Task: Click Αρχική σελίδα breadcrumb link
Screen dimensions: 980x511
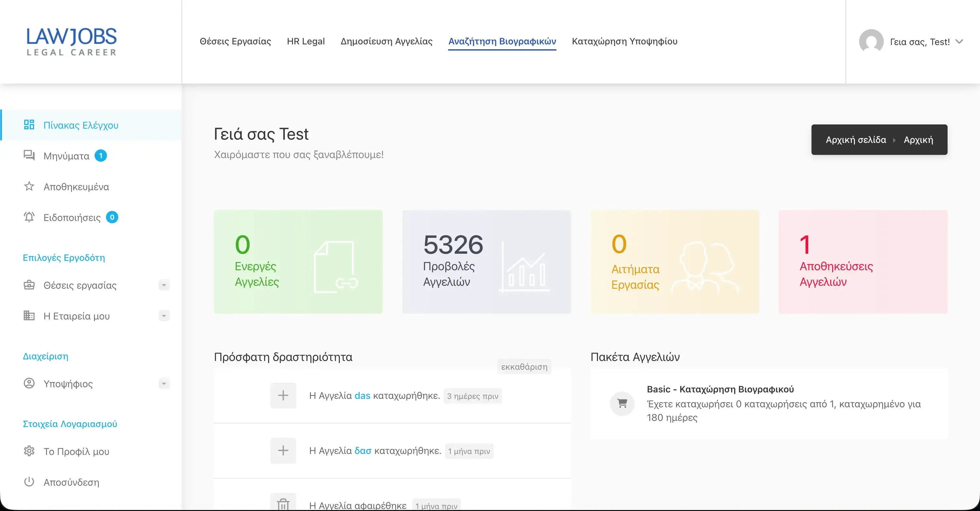Action: pos(856,140)
